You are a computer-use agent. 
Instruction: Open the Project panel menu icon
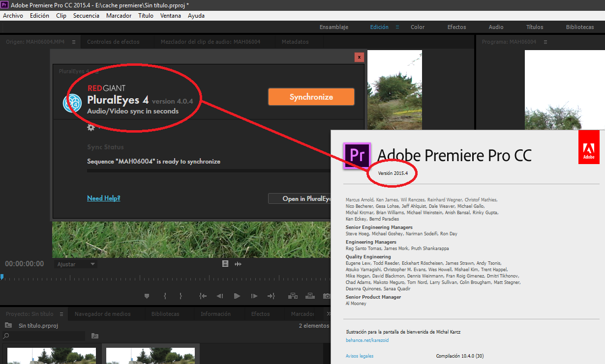coord(61,314)
